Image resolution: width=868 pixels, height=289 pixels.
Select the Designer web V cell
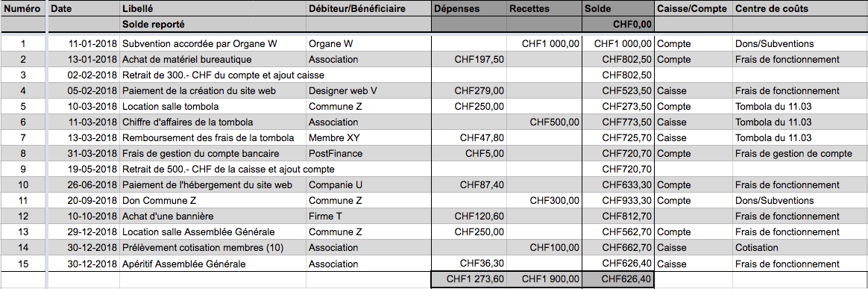point(368,90)
